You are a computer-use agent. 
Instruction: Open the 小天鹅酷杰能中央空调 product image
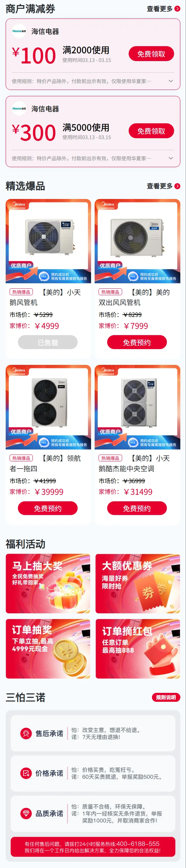[x=137, y=407]
